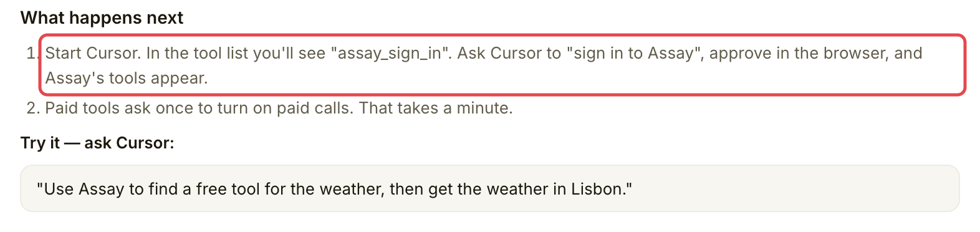Click the list marker number 2

coord(33,109)
